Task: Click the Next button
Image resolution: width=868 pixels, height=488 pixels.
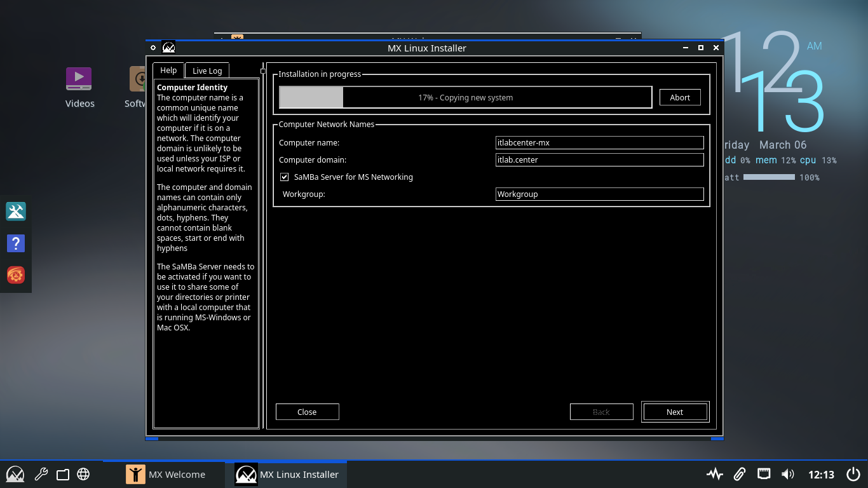Action: coord(675,412)
